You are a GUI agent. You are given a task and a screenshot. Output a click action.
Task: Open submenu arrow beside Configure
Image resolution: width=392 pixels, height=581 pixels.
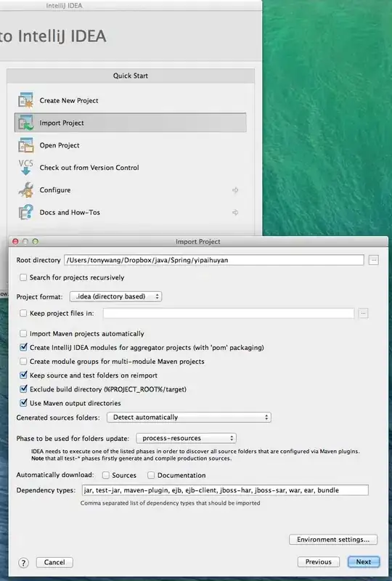point(235,190)
